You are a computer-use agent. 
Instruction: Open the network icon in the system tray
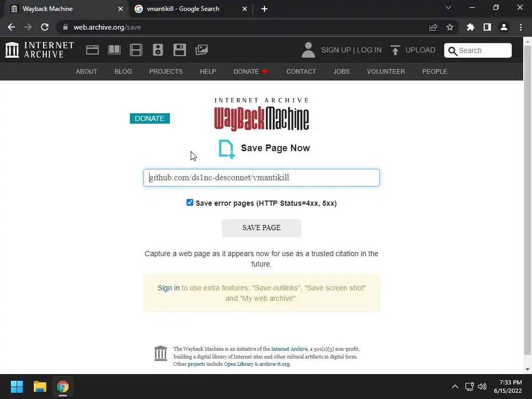tap(469, 387)
